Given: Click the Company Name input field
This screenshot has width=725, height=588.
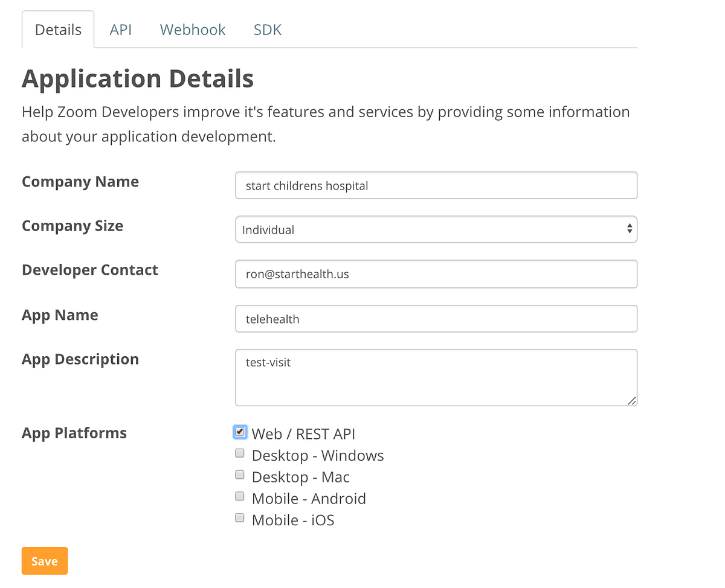Looking at the screenshot, I should click(x=436, y=185).
